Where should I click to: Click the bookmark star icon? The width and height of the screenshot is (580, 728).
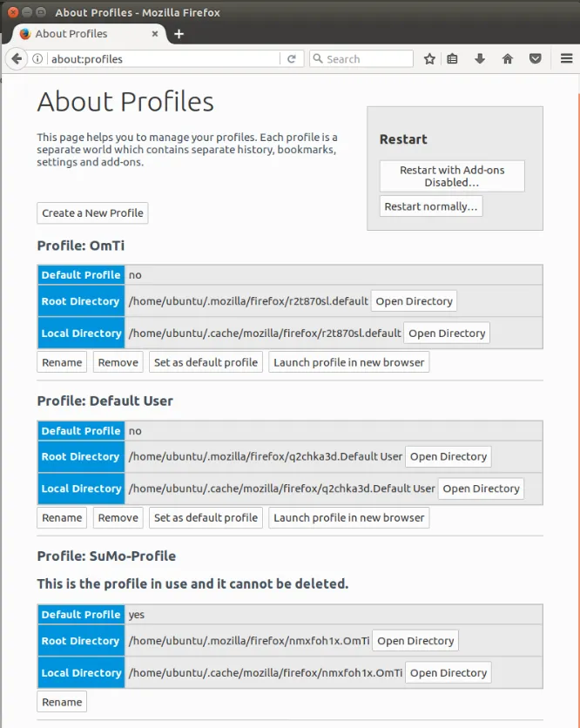click(428, 58)
